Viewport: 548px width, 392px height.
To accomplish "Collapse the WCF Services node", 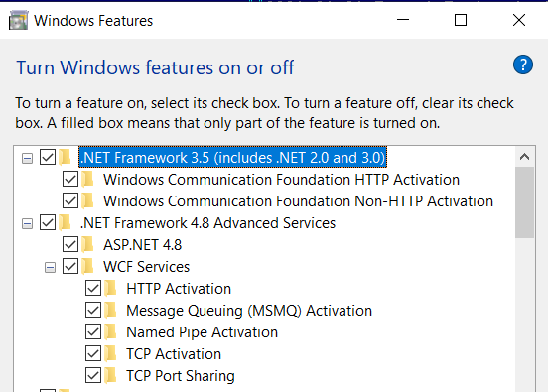I will [x=50, y=268].
